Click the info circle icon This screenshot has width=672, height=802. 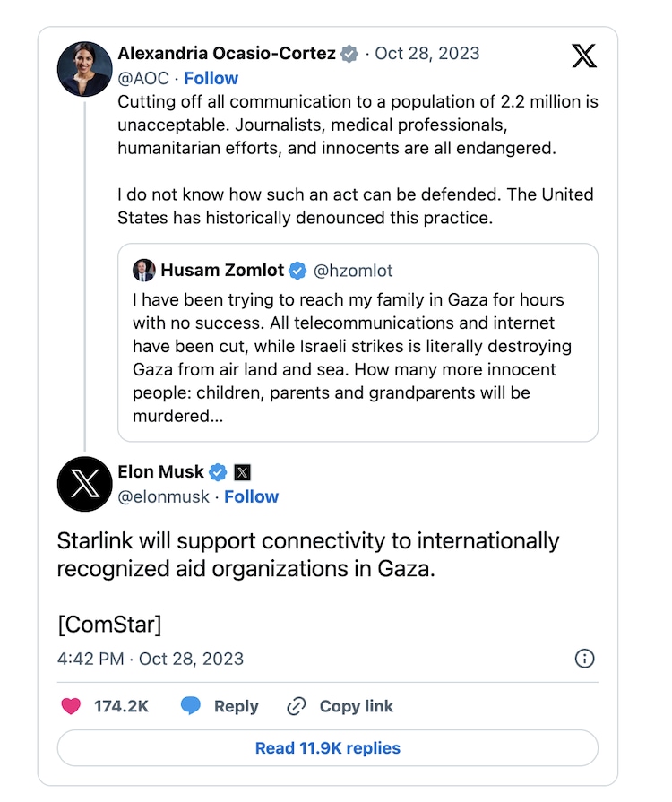pos(584,659)
